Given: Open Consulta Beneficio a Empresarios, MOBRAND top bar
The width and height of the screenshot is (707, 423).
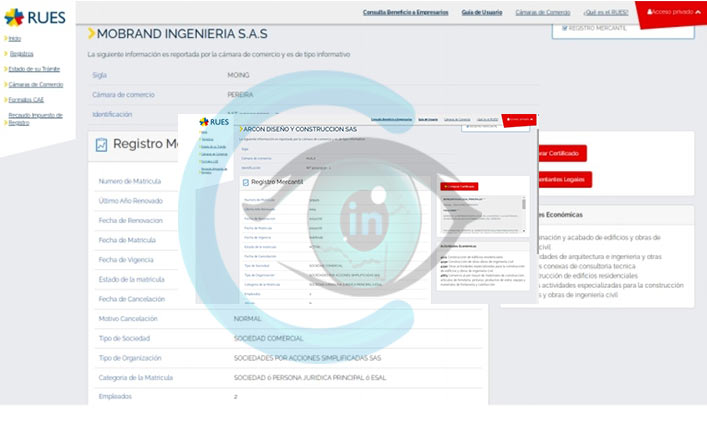Looking at the screenshot, I should [x=405, y=12].
